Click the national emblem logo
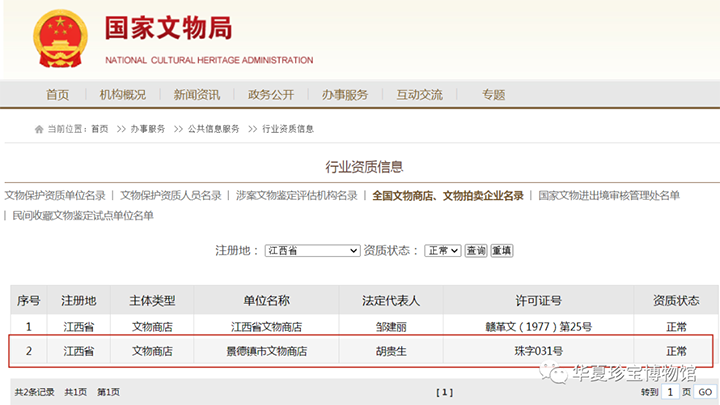The image size is (720, 405). (60, 39)
